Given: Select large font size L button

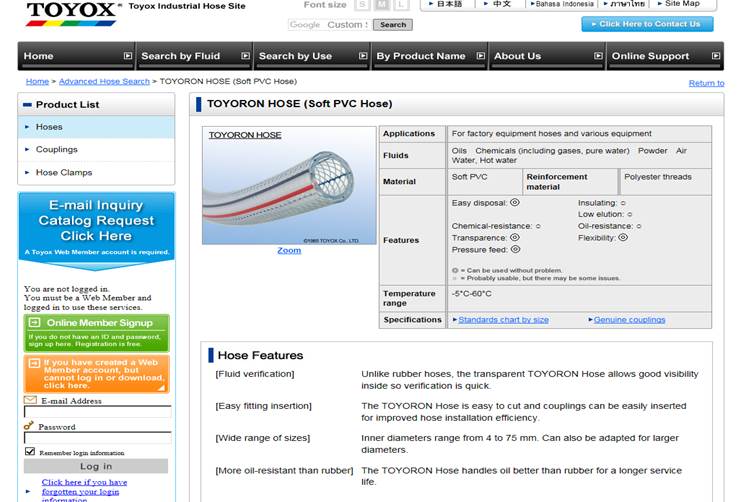Looking at the screenshot, I should [401, 4].
